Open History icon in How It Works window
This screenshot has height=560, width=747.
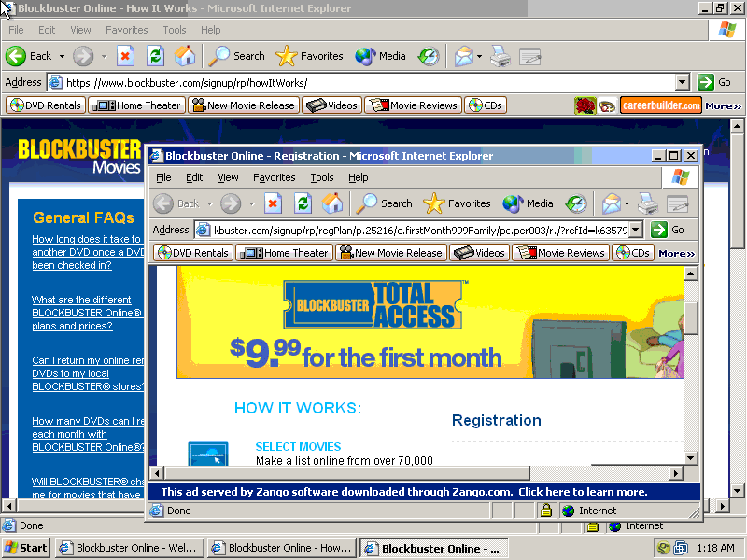(x=429, y=56)
